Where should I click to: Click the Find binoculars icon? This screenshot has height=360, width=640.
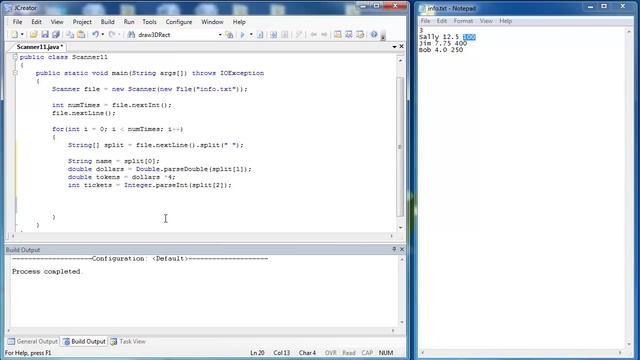pyautogui.click(x=131, y=35)
